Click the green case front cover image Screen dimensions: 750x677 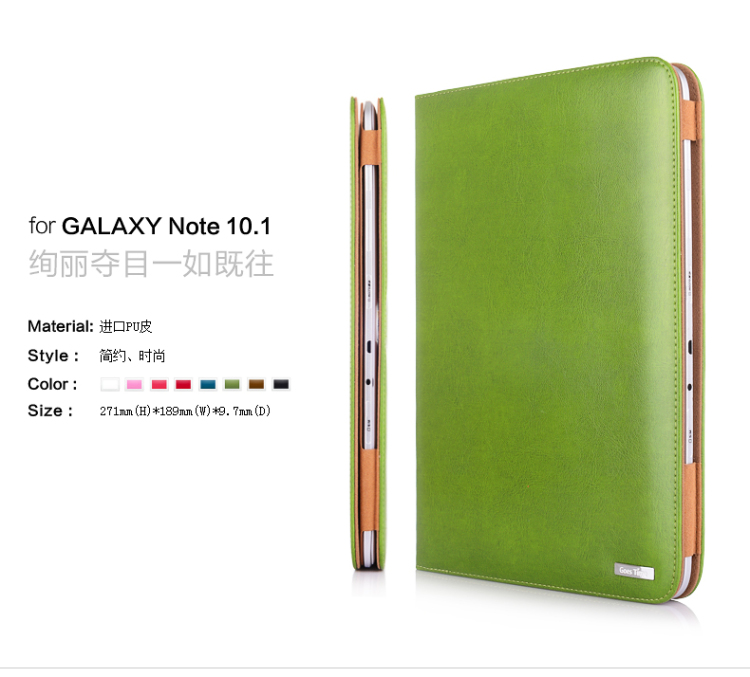point(560,330)
